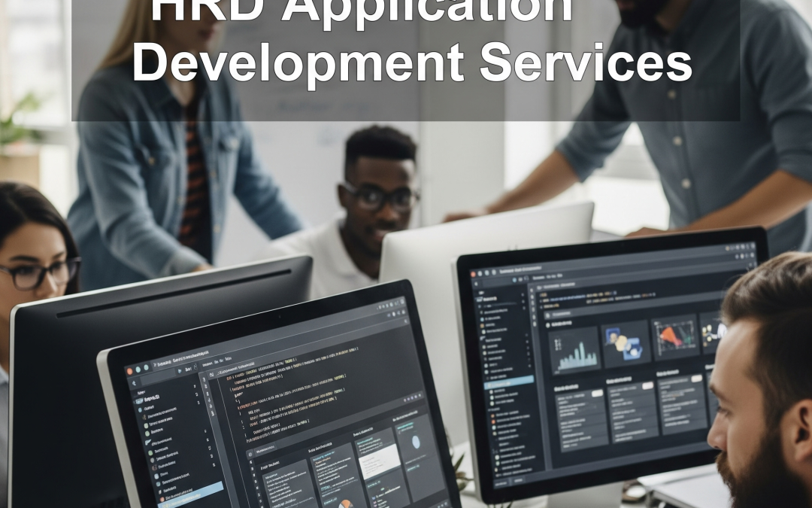Open the bar chart tile on right monitor
812x508 pixels.
[x=575, y=350]
